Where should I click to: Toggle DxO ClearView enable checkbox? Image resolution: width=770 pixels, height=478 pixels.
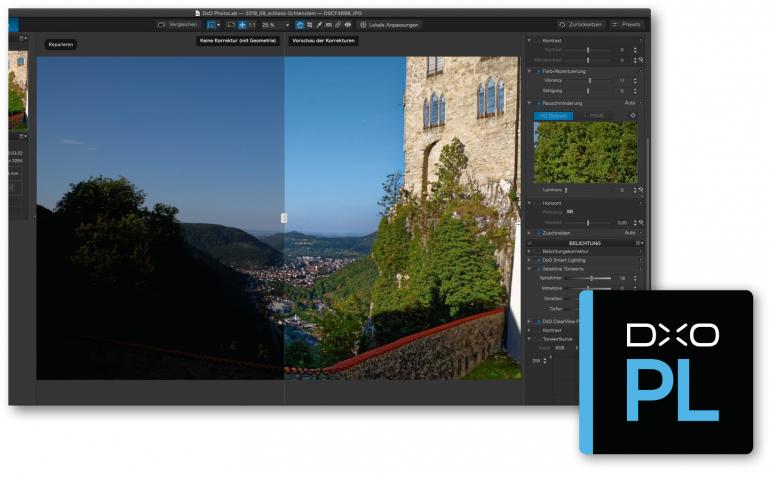538,322
